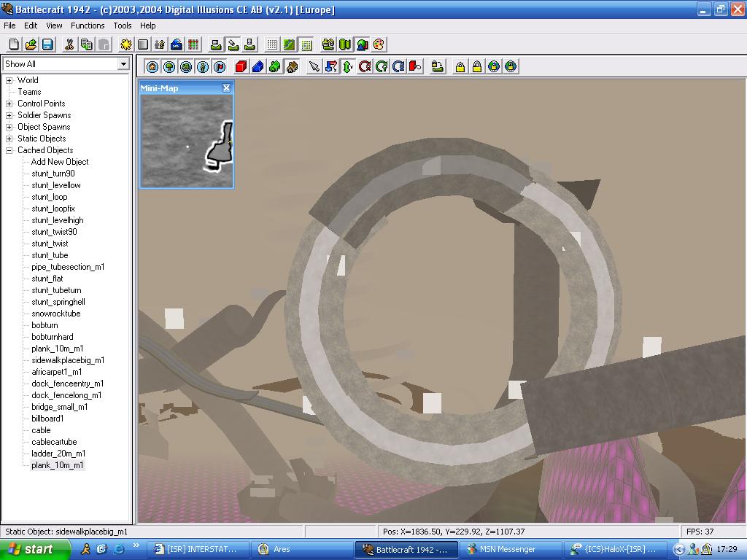The image size is (747, 560).
Task: Open the Functions menu
Action: click(x=88, y=26)
